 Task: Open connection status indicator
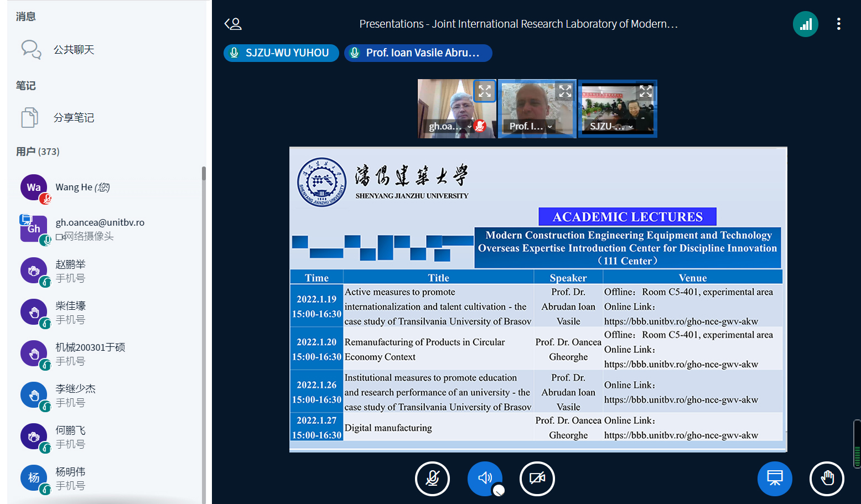(805, 24)
